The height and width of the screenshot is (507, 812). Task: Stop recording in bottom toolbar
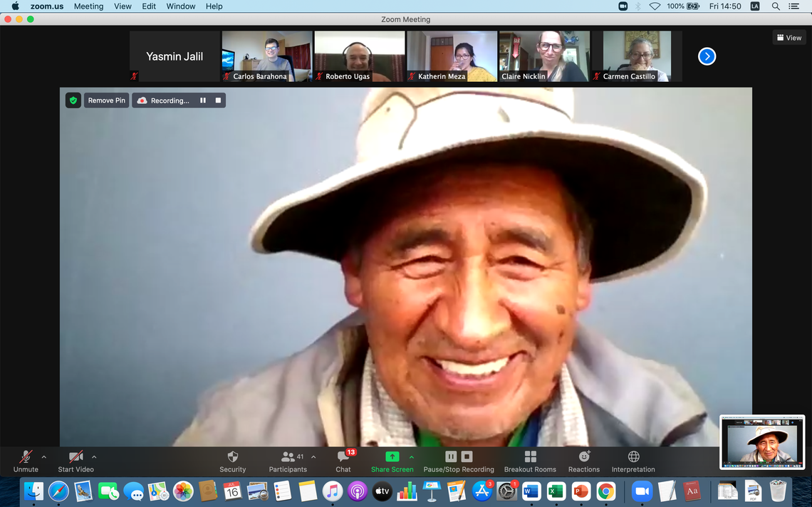(467, 456)
